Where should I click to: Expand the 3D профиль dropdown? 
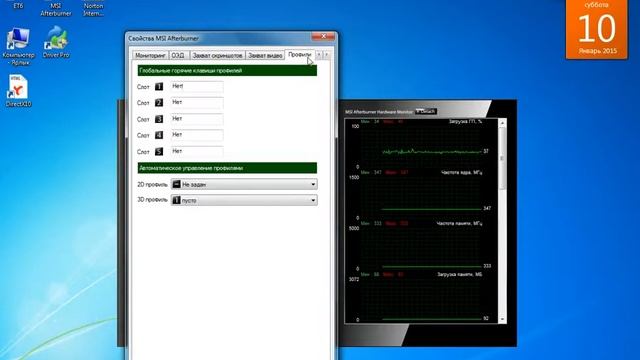coord(244,200)
